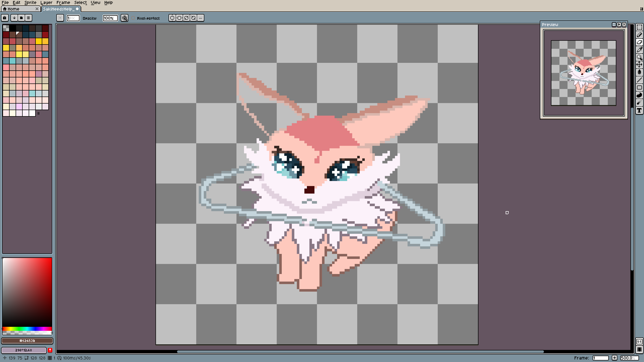
Task: Click the Opacity percentage field
Action: tap(110, 18)
